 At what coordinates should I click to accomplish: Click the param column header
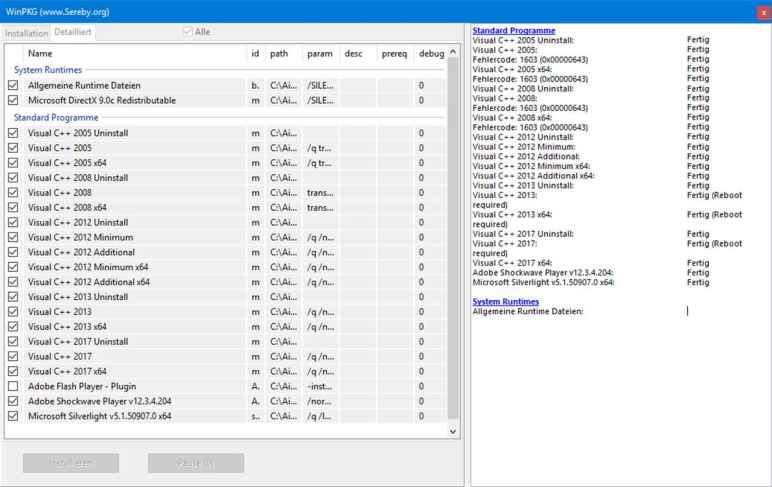(320, 53)
